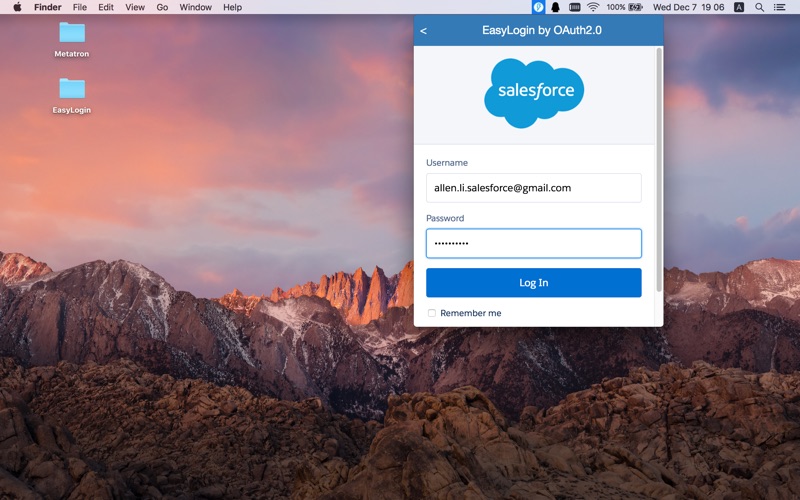Open the View menu
This screenshot has height=500, width=800.
tap(135, 7)
